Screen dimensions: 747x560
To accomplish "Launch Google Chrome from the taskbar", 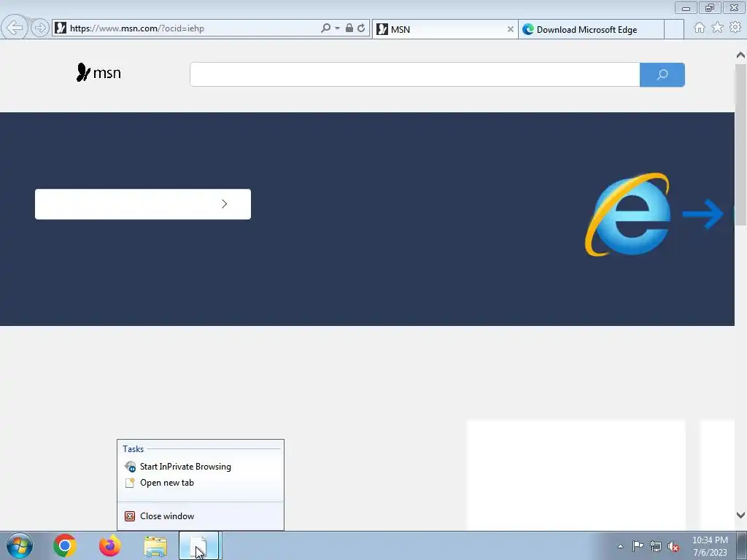I will coord(65,545).
